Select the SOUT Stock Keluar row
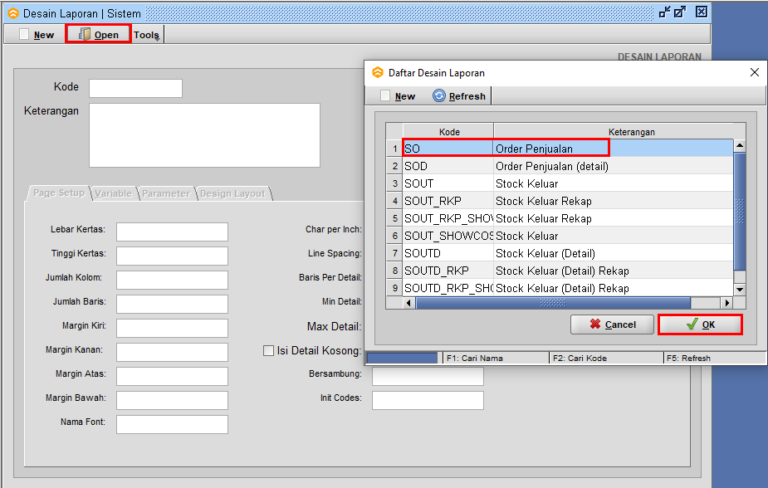 [x=568, y=184]
